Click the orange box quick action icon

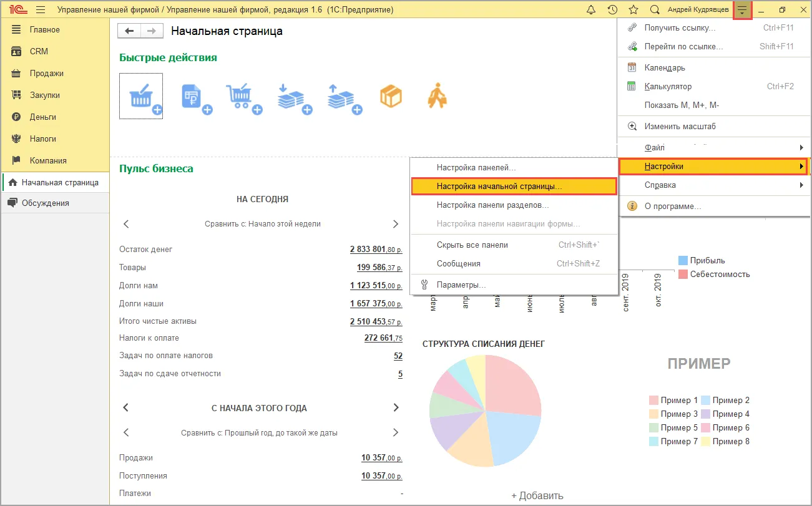pyautogui.click(x=391, y=97)
